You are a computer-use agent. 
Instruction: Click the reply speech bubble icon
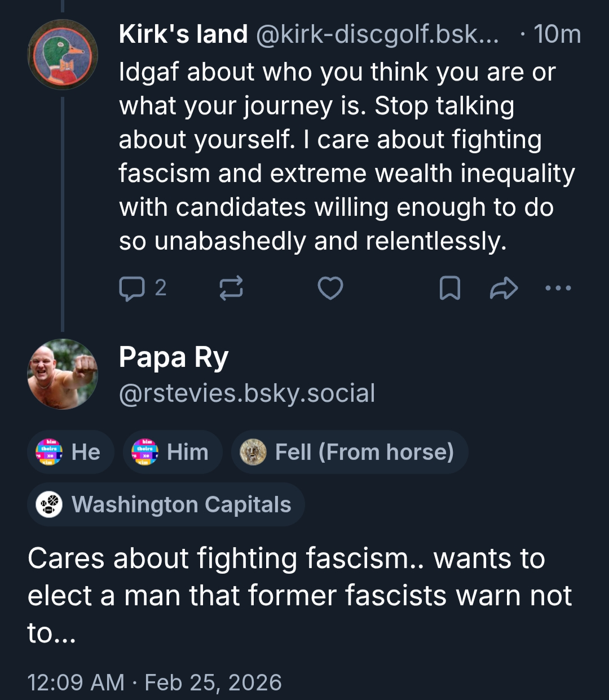click(132, 289)
